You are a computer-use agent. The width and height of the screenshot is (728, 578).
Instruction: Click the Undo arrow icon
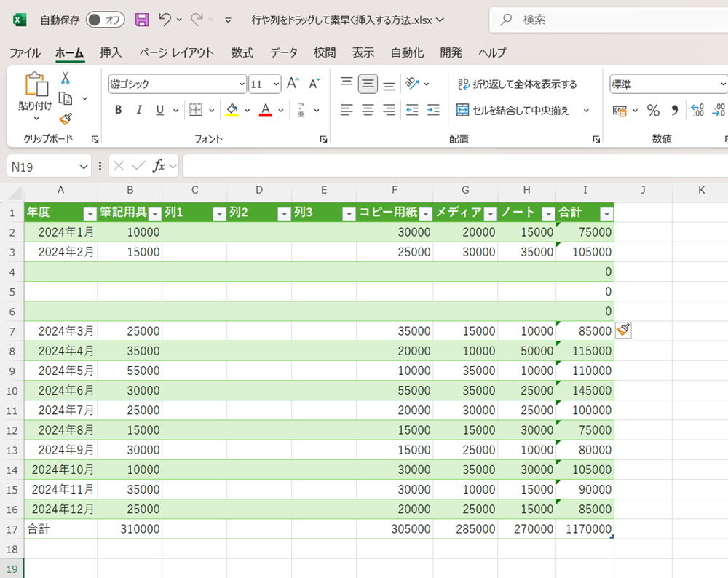click(165, 20)
